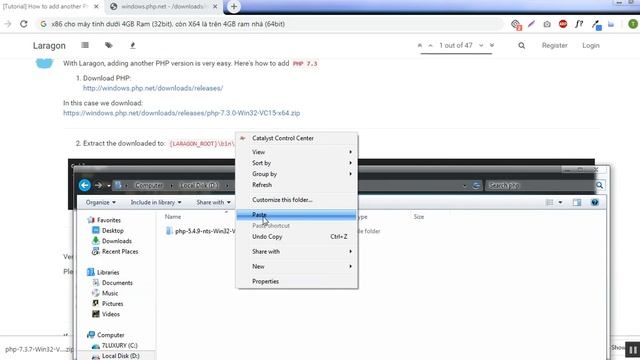Open forum categories list icon

coord(85,45)
